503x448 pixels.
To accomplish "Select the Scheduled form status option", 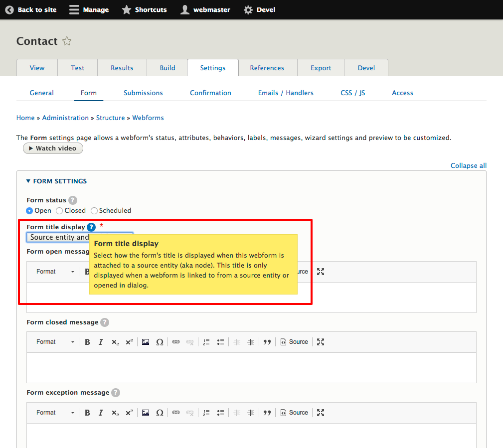I will (x=94, y=210).
